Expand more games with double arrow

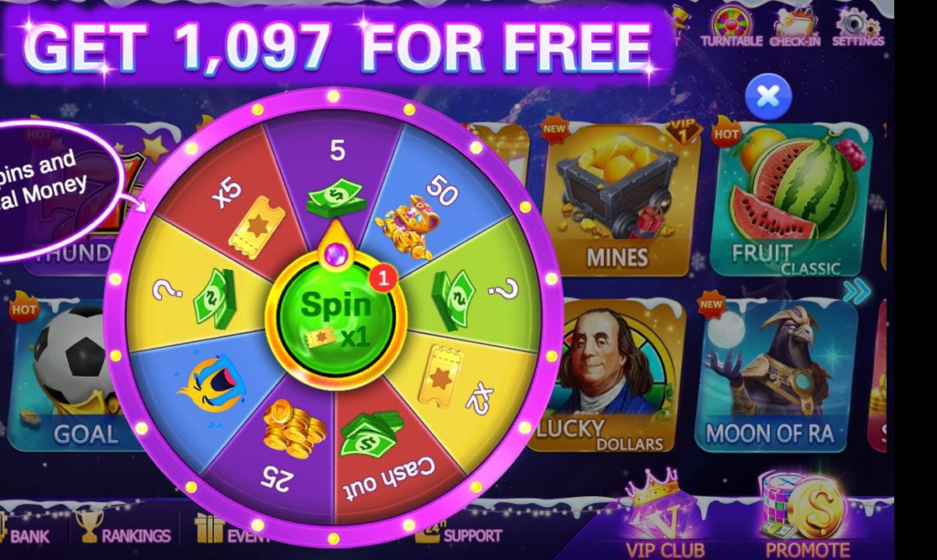point(856,291)
